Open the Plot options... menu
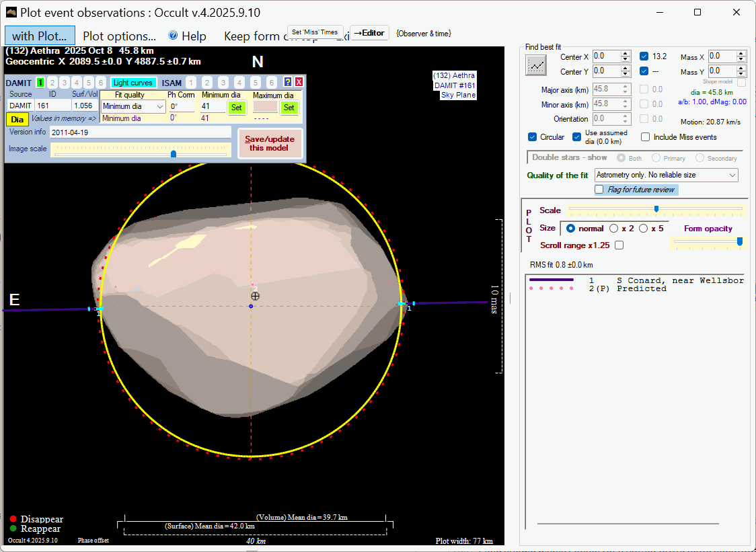756x552 pixels. 119,36
